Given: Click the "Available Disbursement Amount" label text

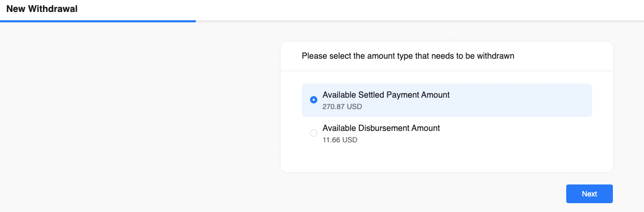Looking at the screenshot, I should pyautogui.click(x=381, y=128).
